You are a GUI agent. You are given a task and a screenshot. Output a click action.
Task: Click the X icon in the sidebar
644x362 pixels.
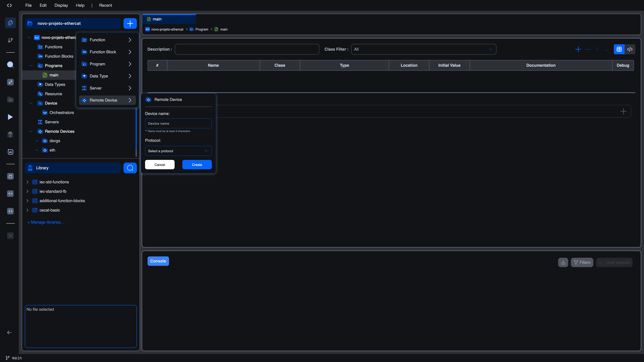tap(10, 236)
